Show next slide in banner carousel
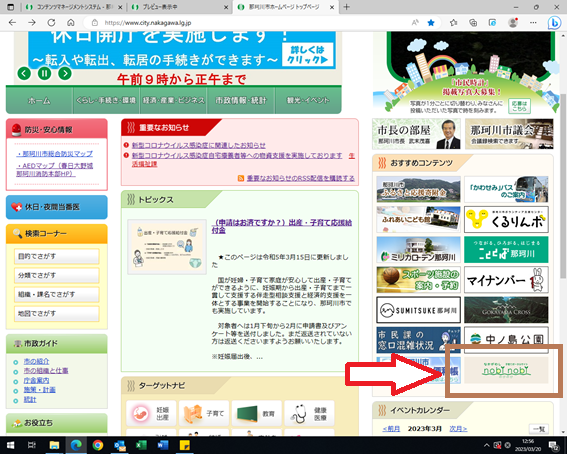The image size is (567, 454). [x=65, y=74]
